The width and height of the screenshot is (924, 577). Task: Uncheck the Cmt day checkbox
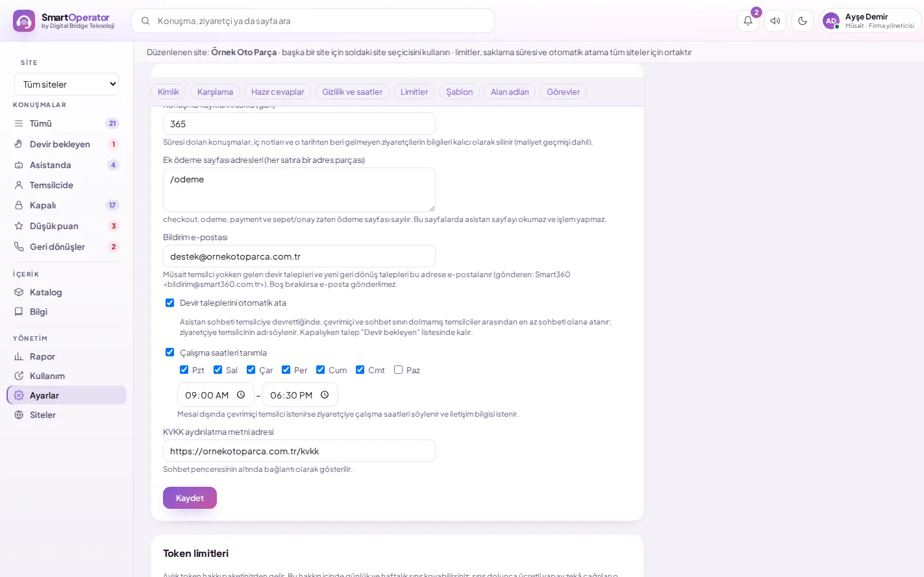tap(360, 370)
